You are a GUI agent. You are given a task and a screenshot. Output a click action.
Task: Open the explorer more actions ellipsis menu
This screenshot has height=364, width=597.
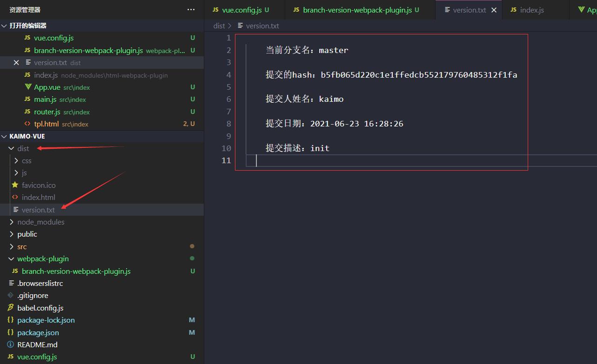[191, 9]
